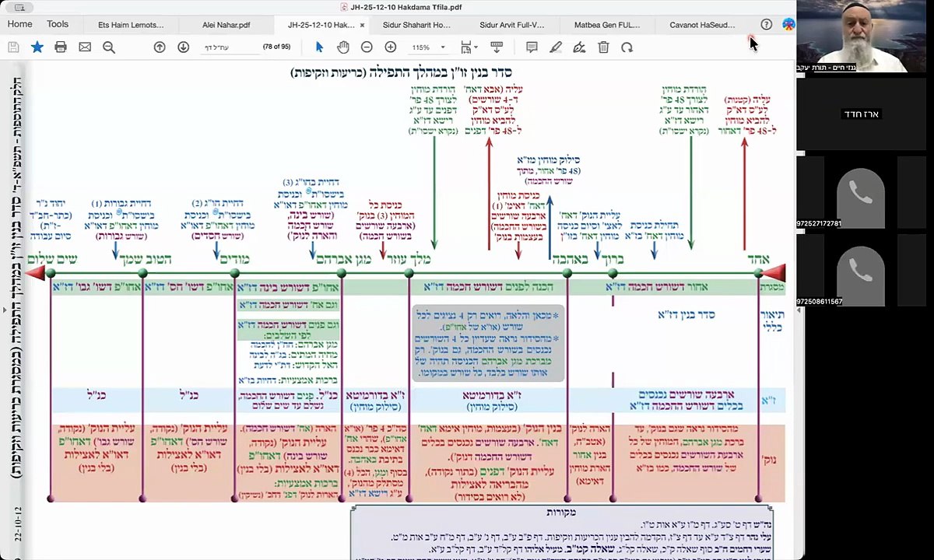The image size is (934, 560).
Task: Close the JH-25-12-10 Hak tab
Action: (362, 25)
